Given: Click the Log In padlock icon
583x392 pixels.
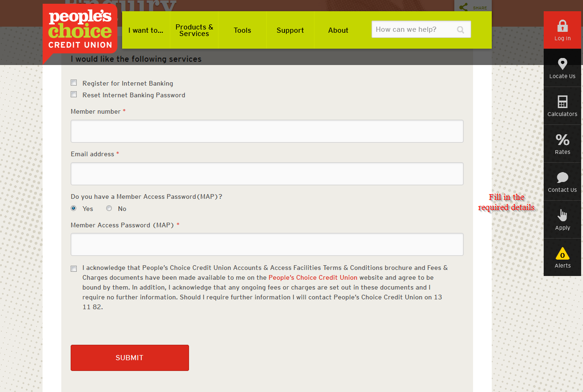Looking at the screenshot, I should tap(562, 26).
